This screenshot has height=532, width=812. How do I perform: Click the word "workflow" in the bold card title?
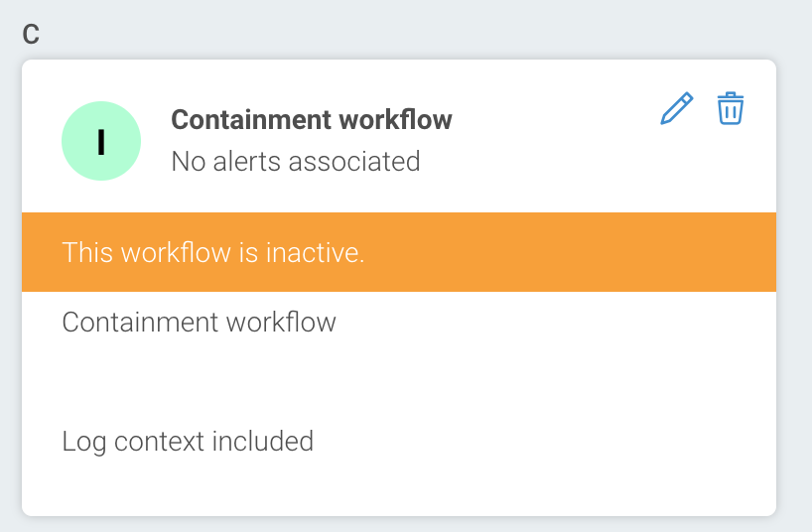coord(396,120)
